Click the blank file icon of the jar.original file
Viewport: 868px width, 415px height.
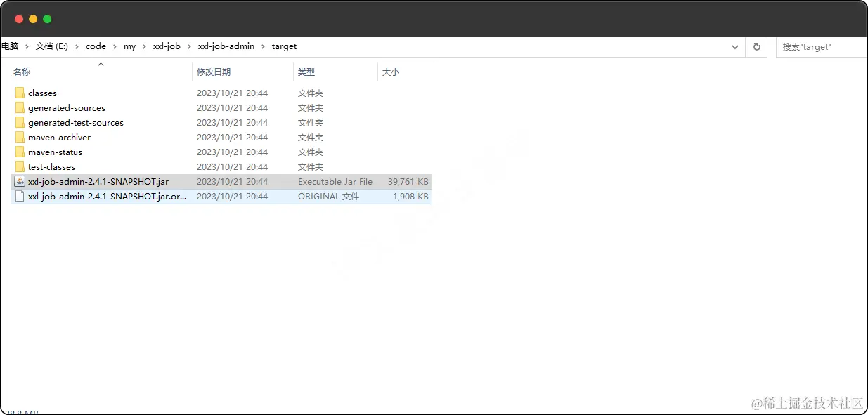20,196
